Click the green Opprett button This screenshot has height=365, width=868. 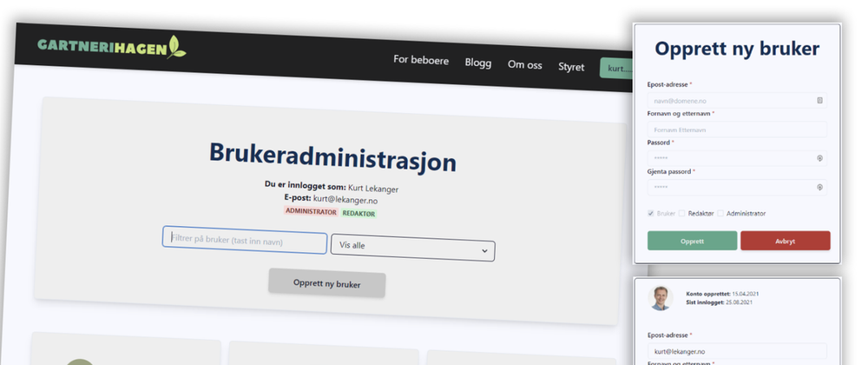click(x=692, y=241)
